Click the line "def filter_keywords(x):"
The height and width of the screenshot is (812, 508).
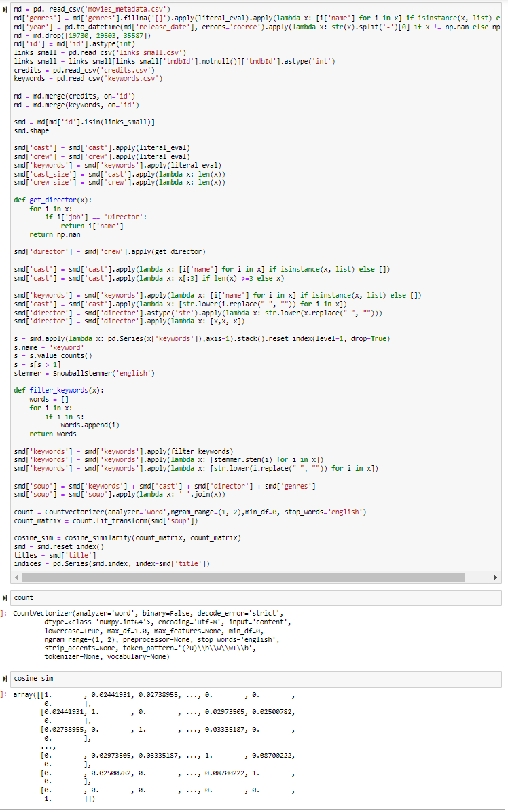tap(59, 391)
